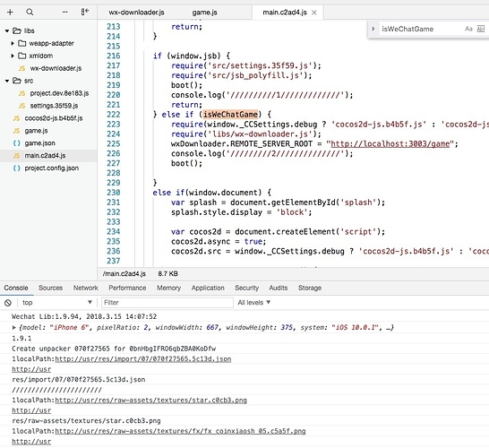Switch to the Network tab
Screen dimensions: 489x448
pos(85,288)
